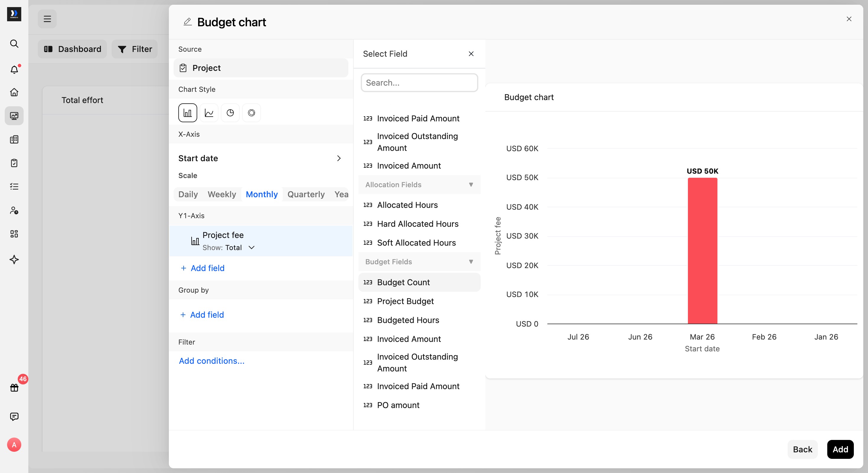Select Invoiced Outstanding Amount under Budget Fields

coord(419,363)
